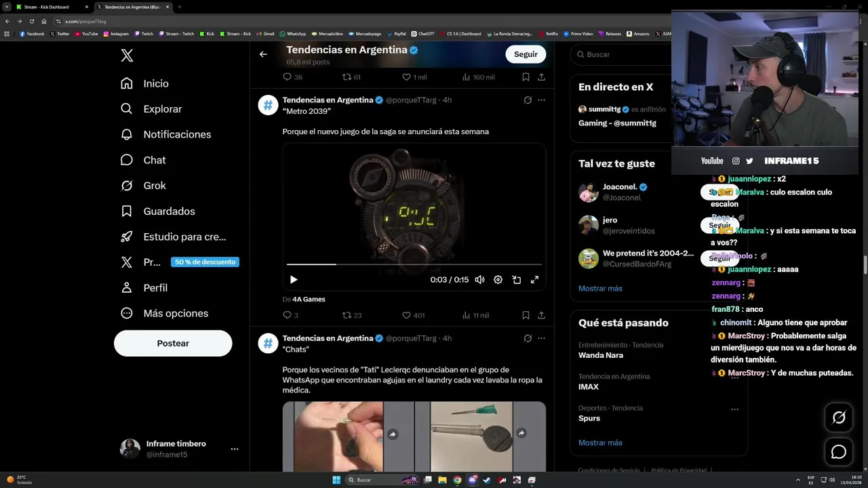This screenshot has height=488, width=868.
Task: Share the Metro 2039 post
Action: [541, 315]
